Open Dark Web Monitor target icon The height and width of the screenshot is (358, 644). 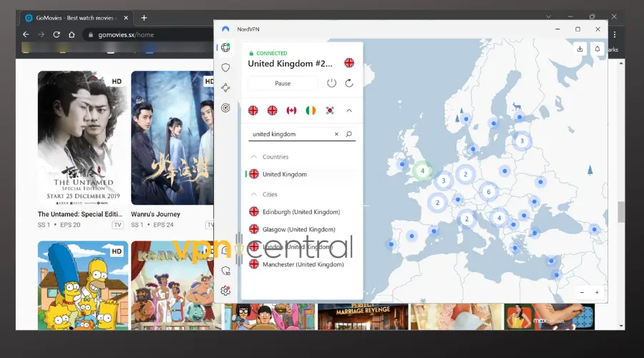click(225, 107)
